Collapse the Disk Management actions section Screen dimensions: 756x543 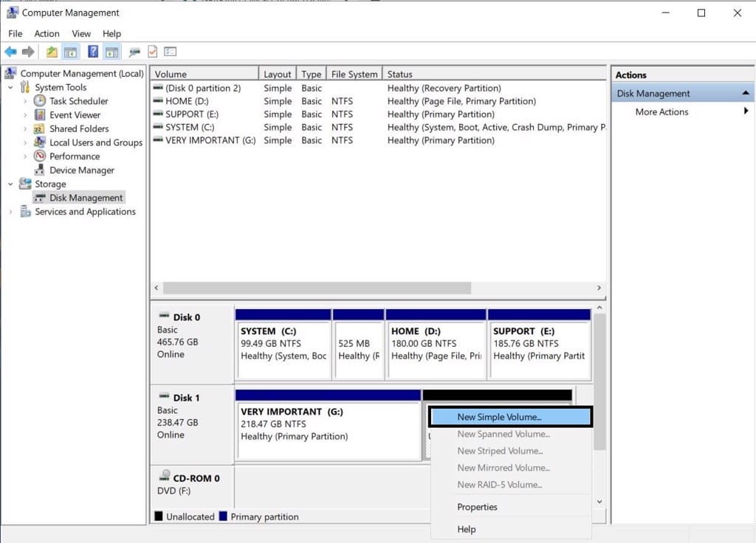point(746,92)
